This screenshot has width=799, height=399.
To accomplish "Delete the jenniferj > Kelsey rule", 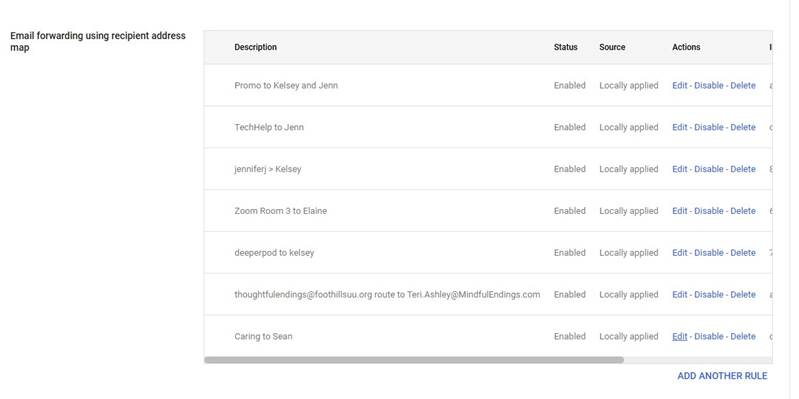I will point(742,169).
